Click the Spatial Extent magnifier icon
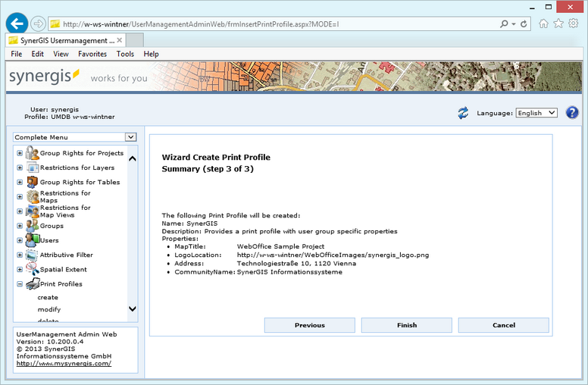 [x=33, y=269]
